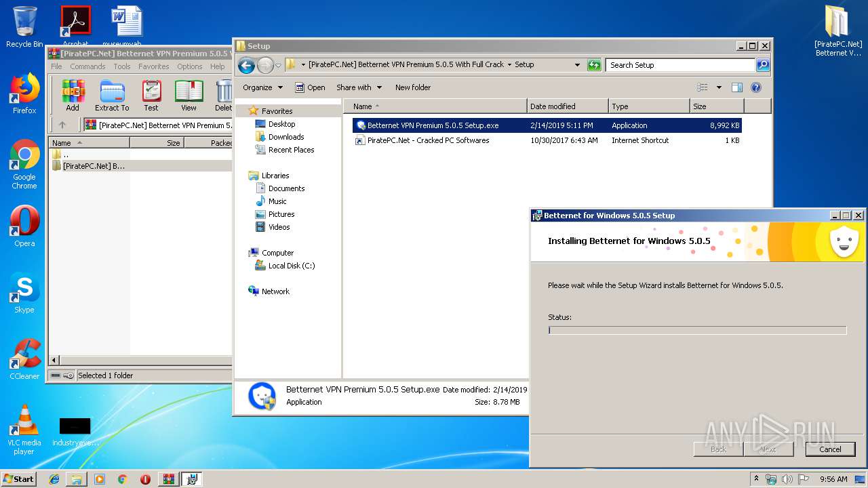Select Downloads in navigation pane
868x488 pixels.
tap(285, 137)
